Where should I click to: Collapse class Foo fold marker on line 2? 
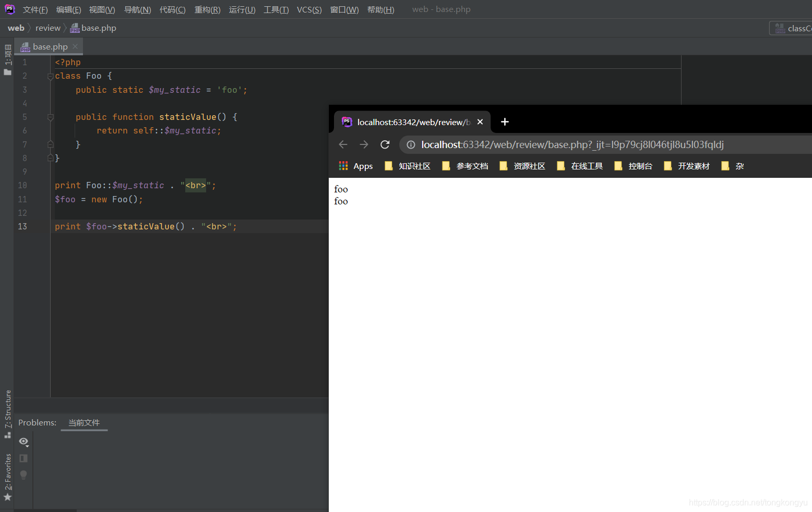(x=50, y=76)
